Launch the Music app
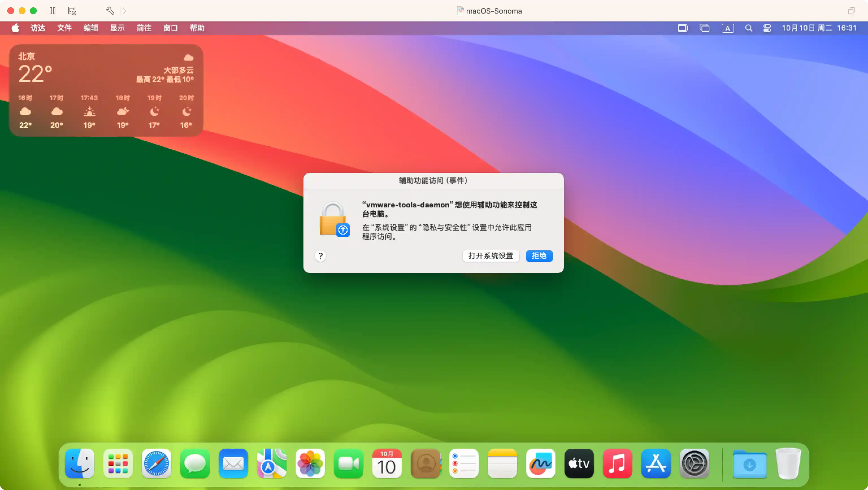 coord(617,464)
